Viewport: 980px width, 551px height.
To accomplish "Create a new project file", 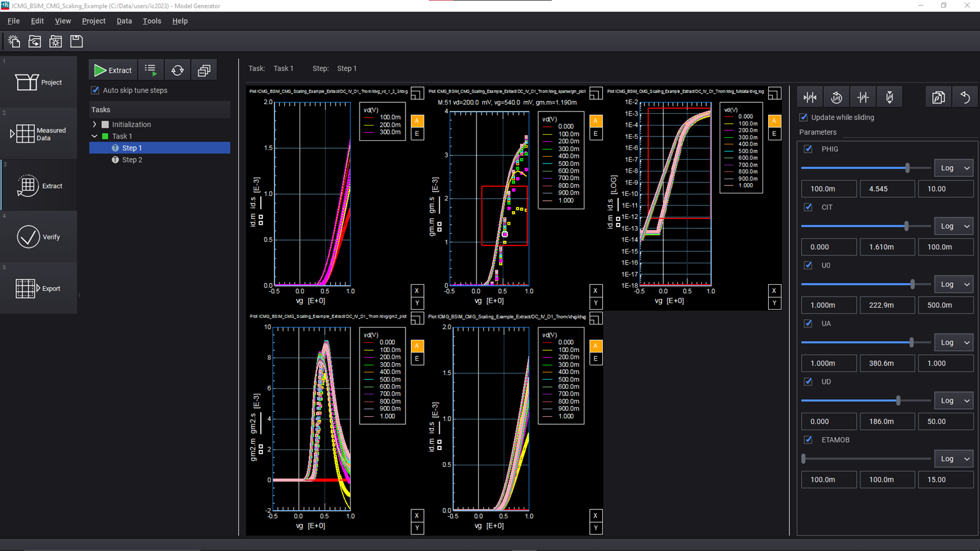I will click(x=13, y=41).
